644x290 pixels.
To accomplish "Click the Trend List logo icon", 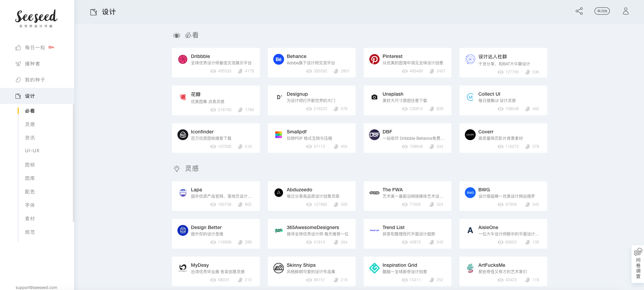I will click(374, 230).
